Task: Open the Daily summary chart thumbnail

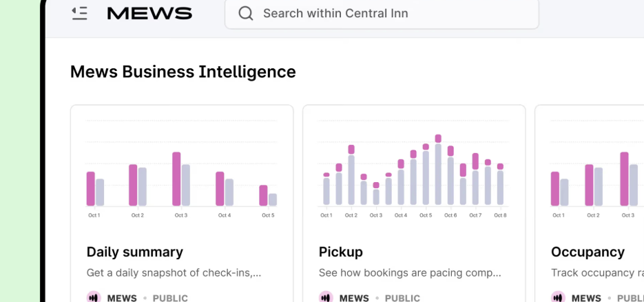Action: (x=182, y=168)
